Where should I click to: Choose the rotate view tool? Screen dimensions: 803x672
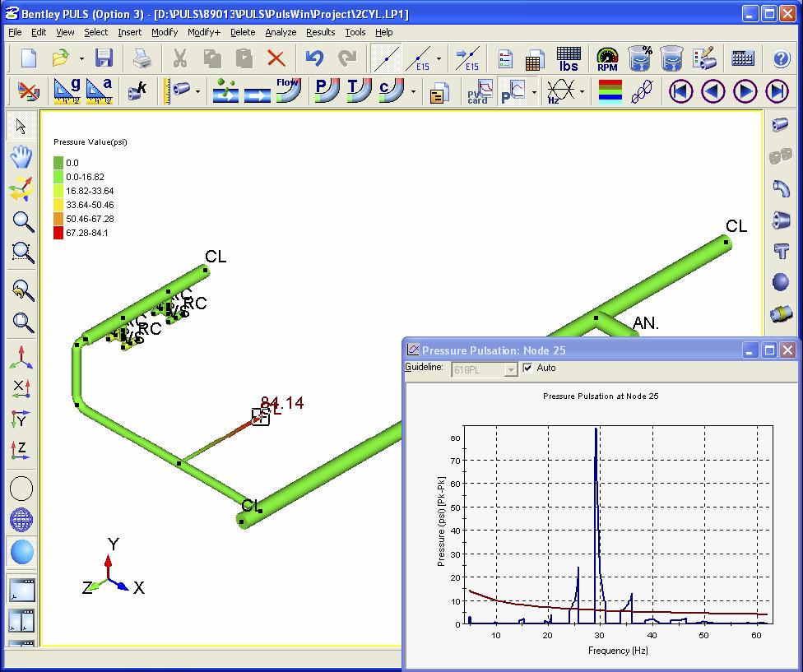pyautogui.click(x=21, y=189)
